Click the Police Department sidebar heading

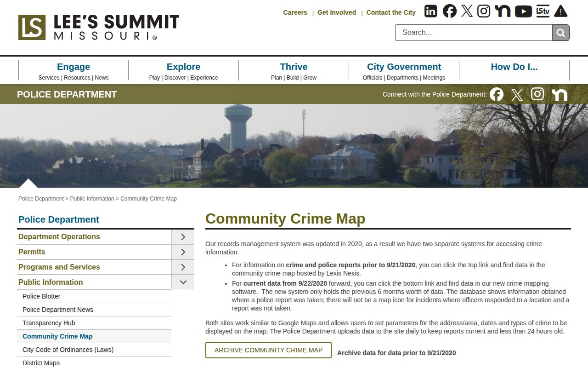click(59, 219)
